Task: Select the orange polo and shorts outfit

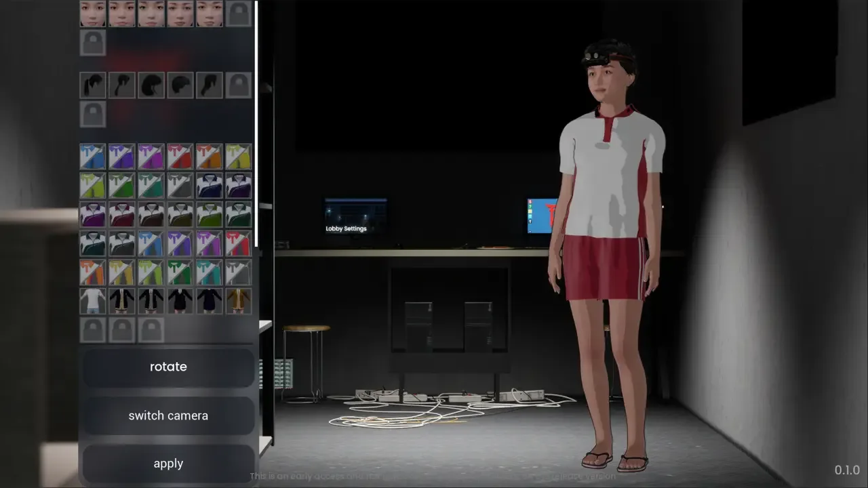Action: (x=210, y=157)
